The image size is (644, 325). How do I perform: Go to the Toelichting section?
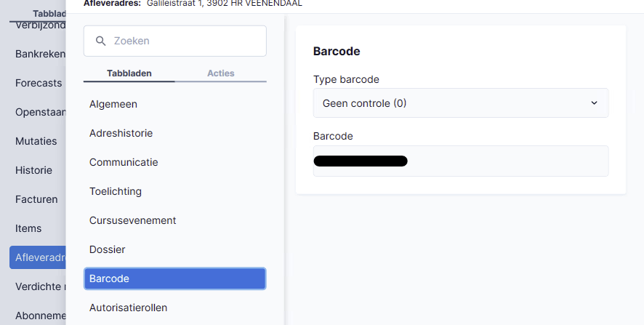pos(116,191)
